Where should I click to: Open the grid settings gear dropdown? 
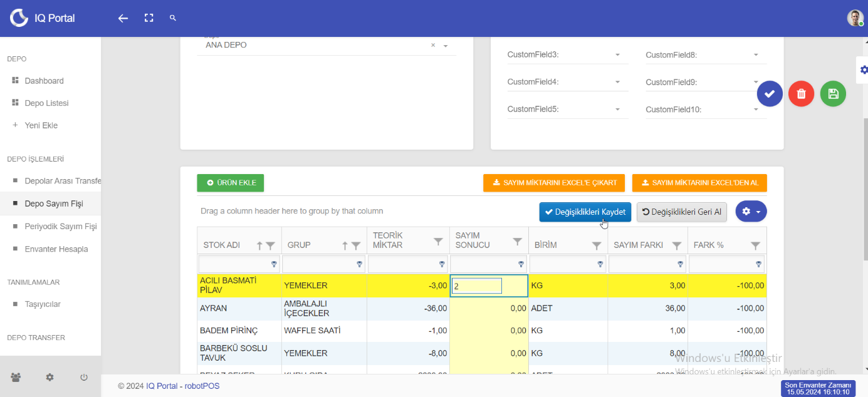(x=751, y=212)
